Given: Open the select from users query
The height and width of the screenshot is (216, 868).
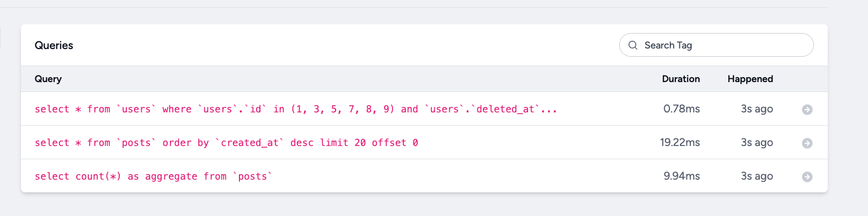Looking at the screenshot, I should (296, 109).
